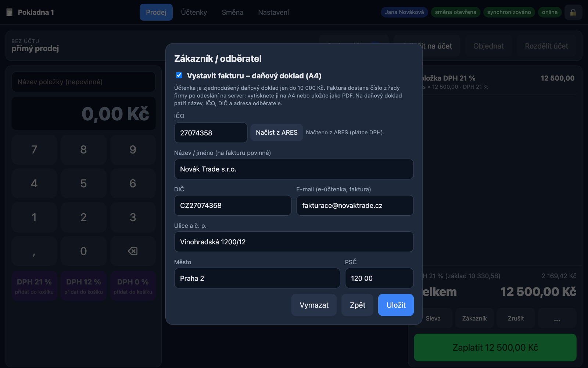This screenshot has width=588, height=368.
Task: Tap numpad key 5
Action: tap(83, 183)
